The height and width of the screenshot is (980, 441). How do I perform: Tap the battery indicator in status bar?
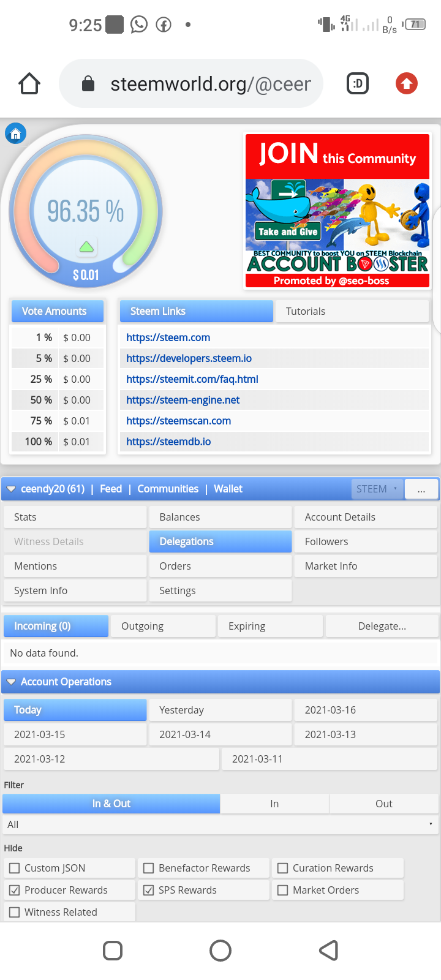[415, 24]
